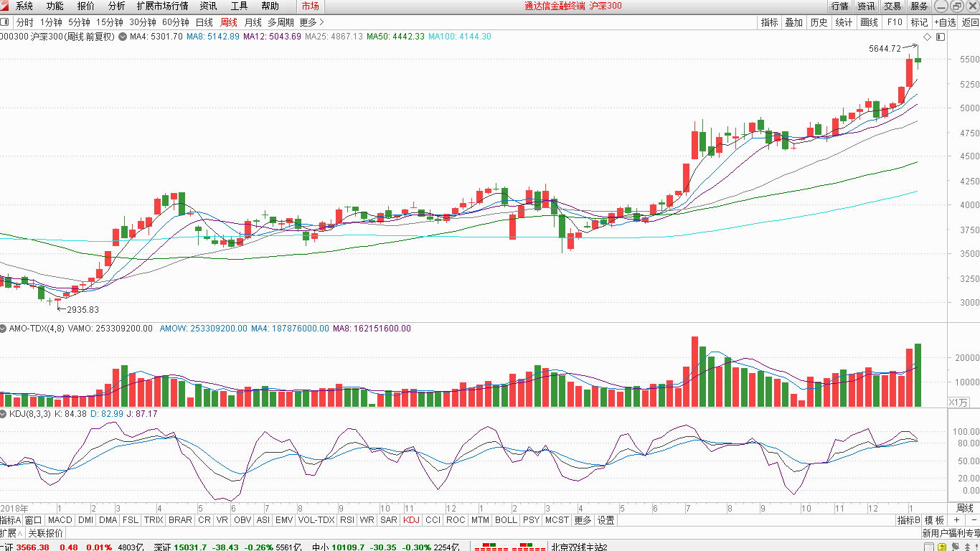Click 叠加 overlay button
Screen dimensions: 980x551
click(794, 22)
